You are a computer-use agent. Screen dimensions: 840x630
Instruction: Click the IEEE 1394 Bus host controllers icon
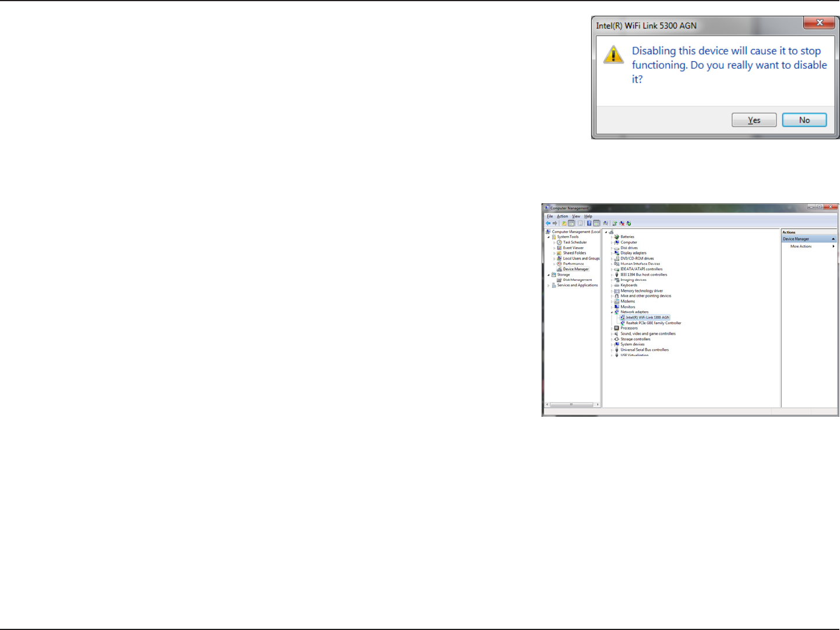tap(617, 274)
